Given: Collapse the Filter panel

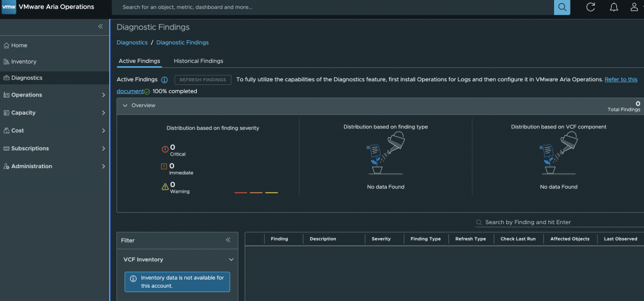Looking at the screenshot, I should click(x=228, y=240).
